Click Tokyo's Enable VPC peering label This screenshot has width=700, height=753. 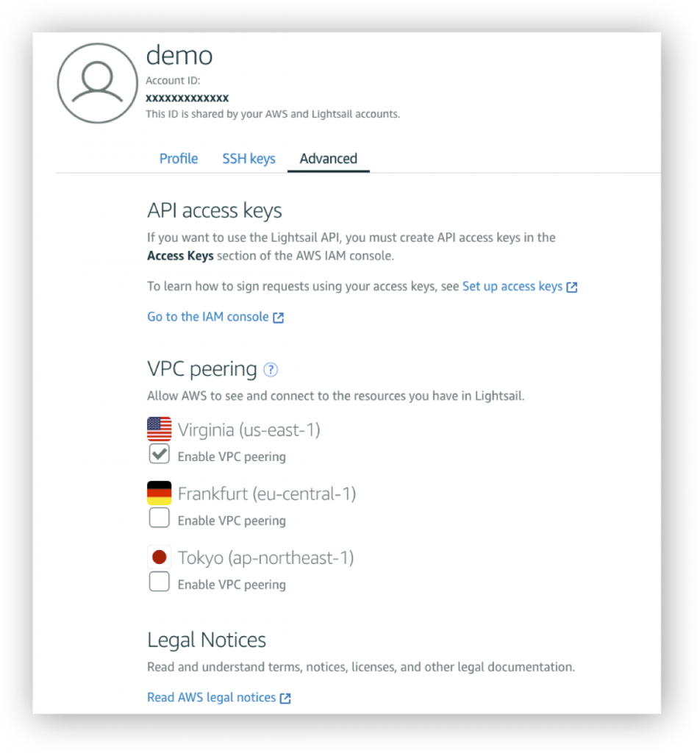point(232,585)
